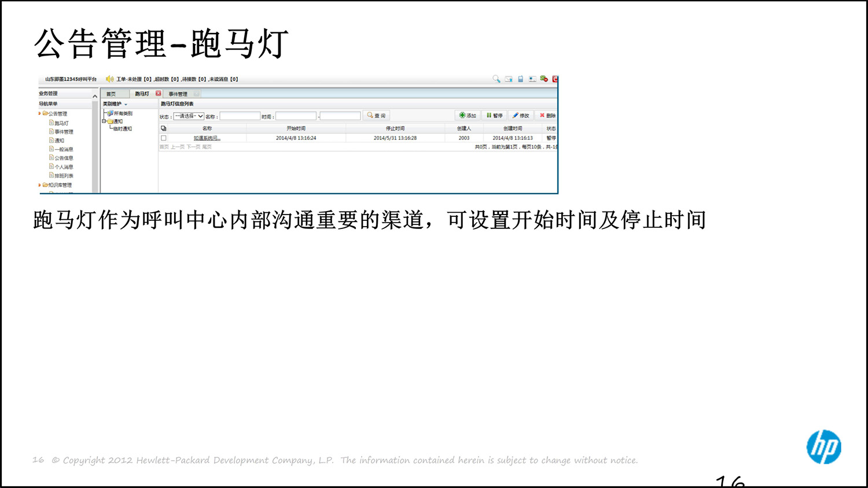Click the power logout icon at top right
This screenshot has height=488, width=868.
555,79
